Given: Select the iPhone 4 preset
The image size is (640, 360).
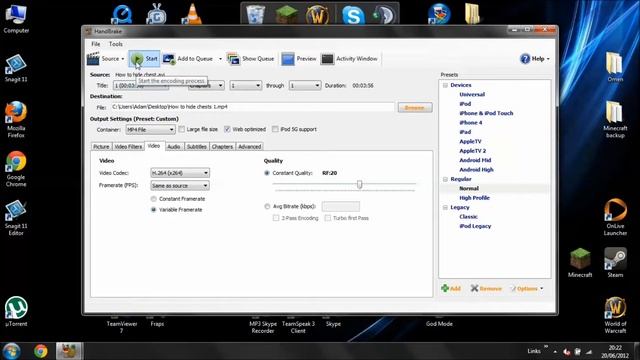Looking at the screenshot, I should pos(471,122).
